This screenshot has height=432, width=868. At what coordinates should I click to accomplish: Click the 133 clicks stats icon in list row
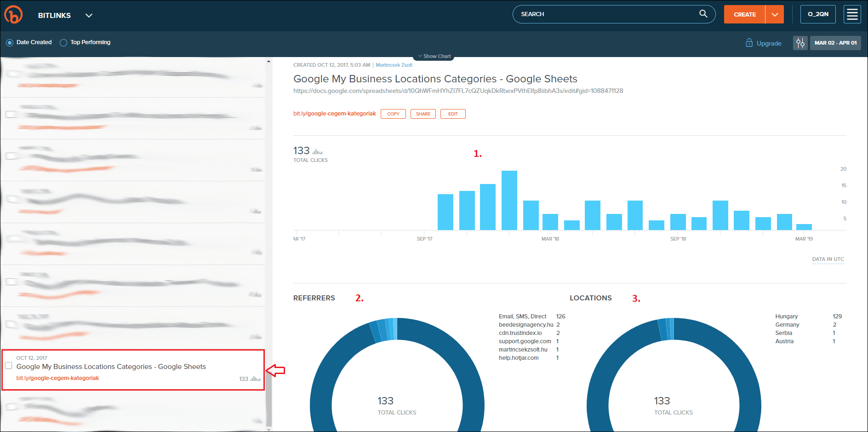[x=255, y=379]
